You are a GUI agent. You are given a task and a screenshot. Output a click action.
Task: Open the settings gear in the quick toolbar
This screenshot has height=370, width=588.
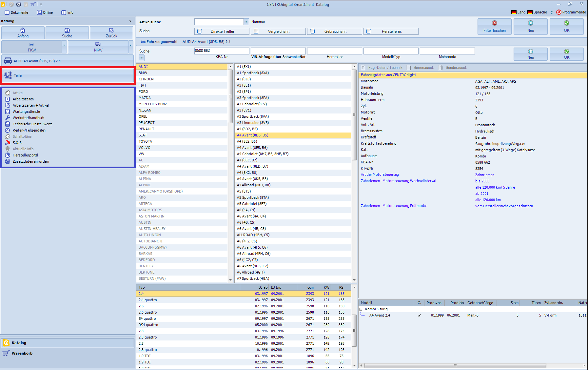click(x=18, y=4)
